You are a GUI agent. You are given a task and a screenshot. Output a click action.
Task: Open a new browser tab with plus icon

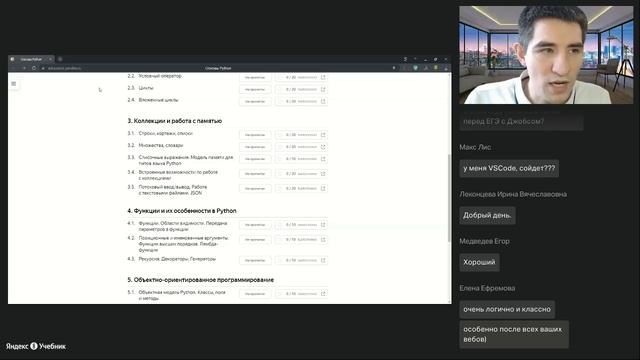(x=60, y=59)
